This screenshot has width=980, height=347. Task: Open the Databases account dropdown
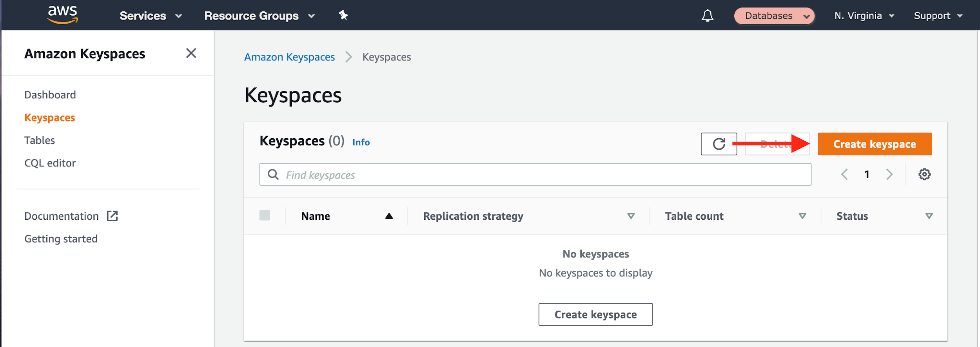(x=774, y=16)
